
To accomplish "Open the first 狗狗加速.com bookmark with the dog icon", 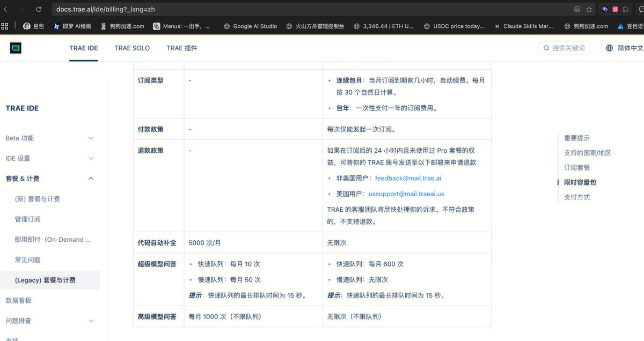I will click(x=122, y=26).
